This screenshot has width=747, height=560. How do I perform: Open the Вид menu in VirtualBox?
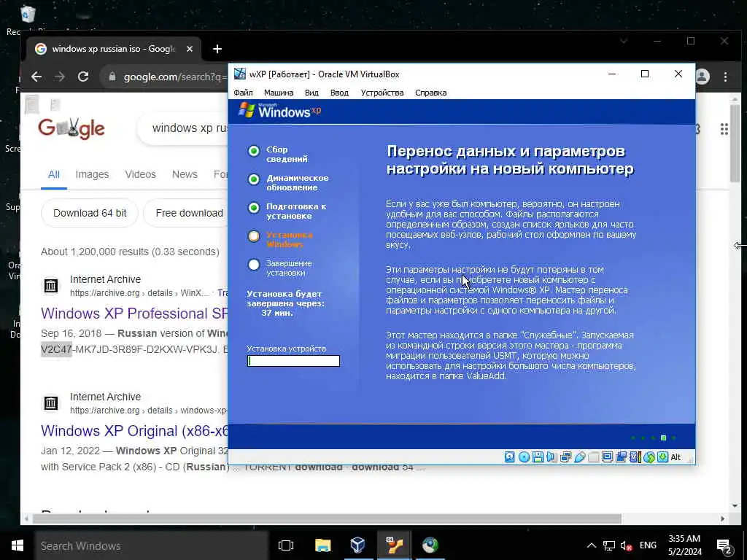click(x=311, y=93)
